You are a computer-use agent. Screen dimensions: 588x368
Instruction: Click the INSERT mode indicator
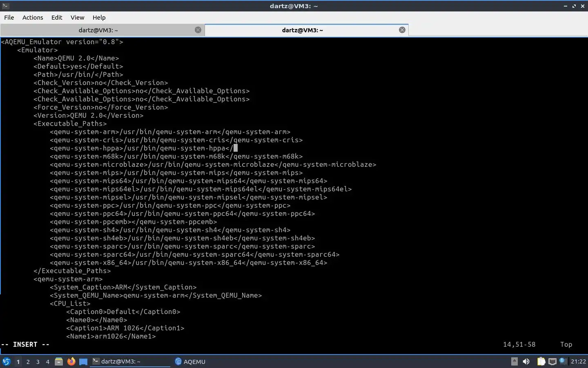tap(25, 344)
